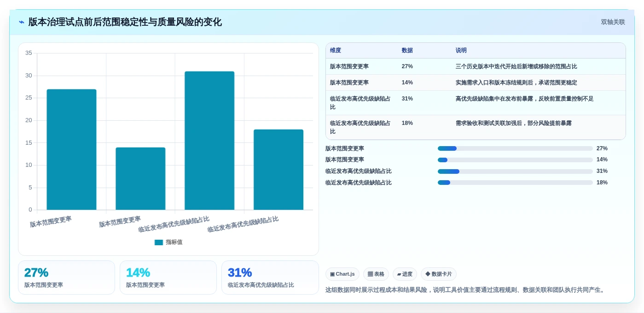This screenshot has height=313, width=644.
Task: Toggle the 指标值 legend swatch under the chart
Action: tap(159, 242)
